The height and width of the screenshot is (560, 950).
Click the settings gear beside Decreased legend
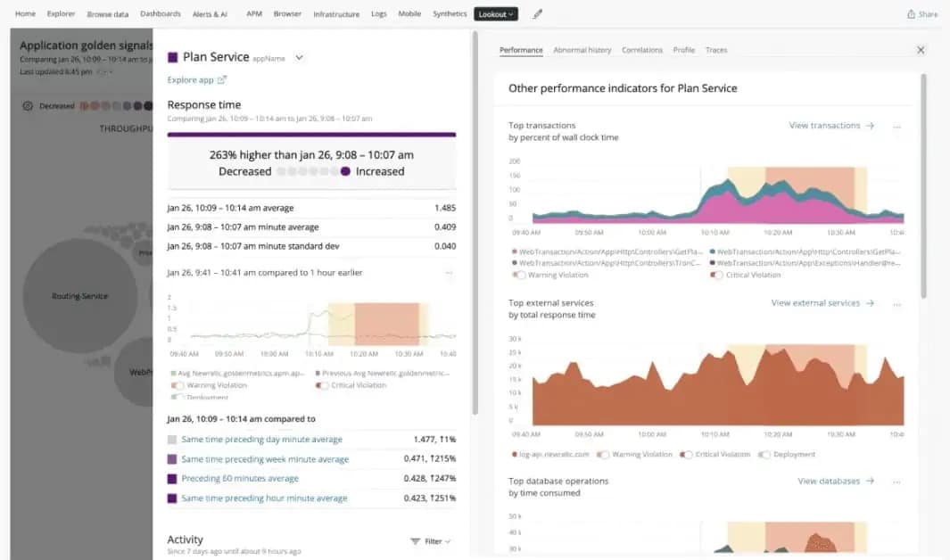tap(28, 106)
